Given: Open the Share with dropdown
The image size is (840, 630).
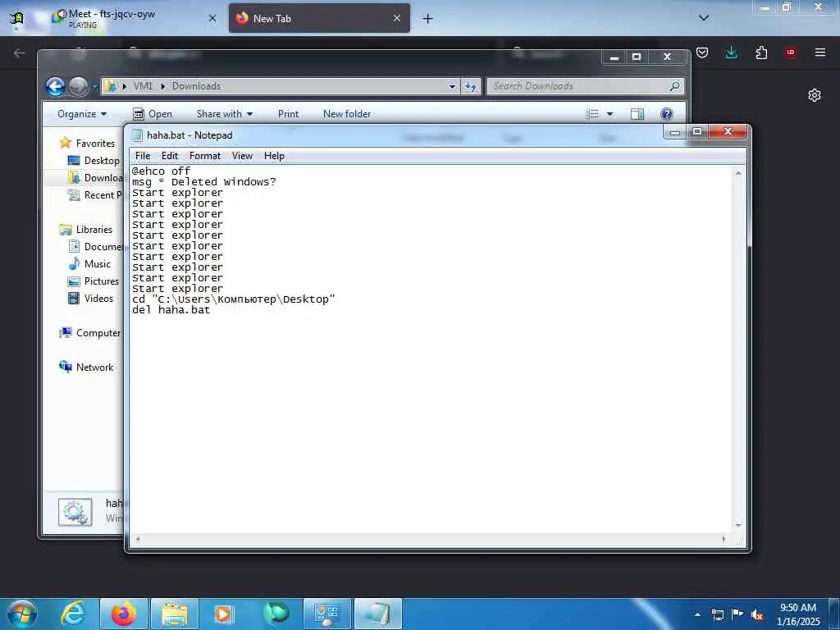Looking at the screenshot, I should tap(225, 114).
